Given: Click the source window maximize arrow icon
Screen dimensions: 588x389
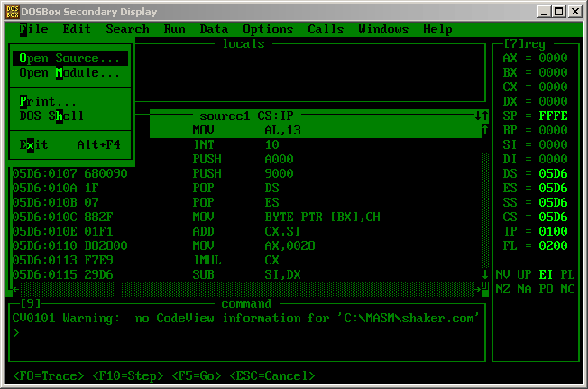Looking at the screenshot, I should (x=481, y=116).
